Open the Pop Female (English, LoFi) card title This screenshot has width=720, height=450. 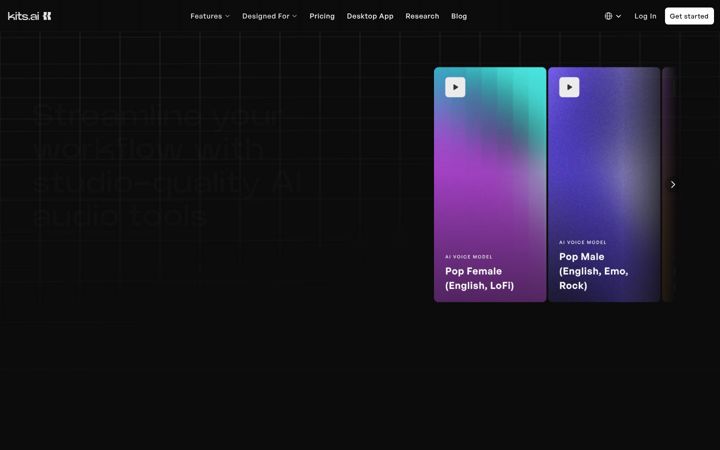coord(479,278)
